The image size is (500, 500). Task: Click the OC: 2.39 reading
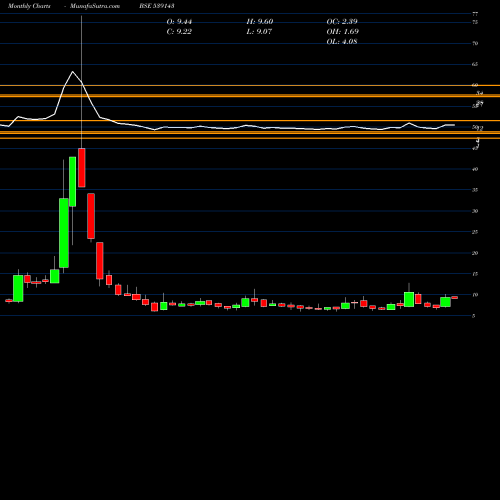pos(342,22)
